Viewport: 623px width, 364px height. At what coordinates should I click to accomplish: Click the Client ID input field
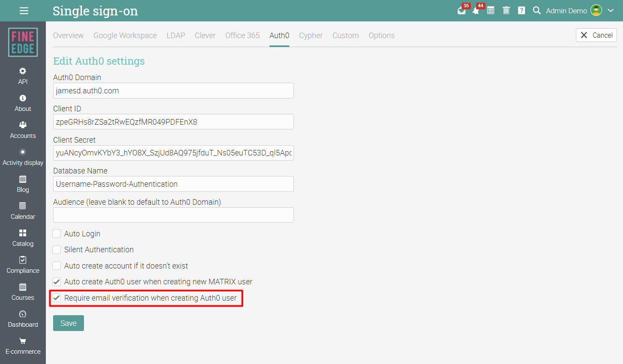pyautogui.click(x=174, y=122)
